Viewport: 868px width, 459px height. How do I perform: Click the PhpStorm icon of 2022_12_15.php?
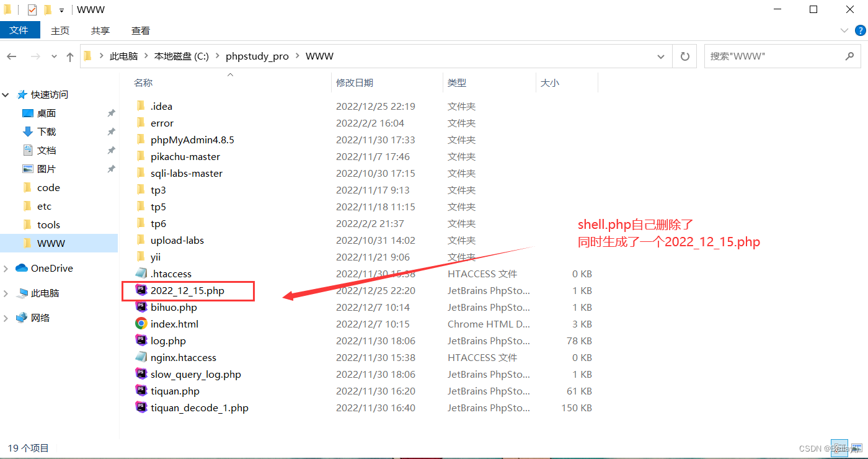(141, 290)
